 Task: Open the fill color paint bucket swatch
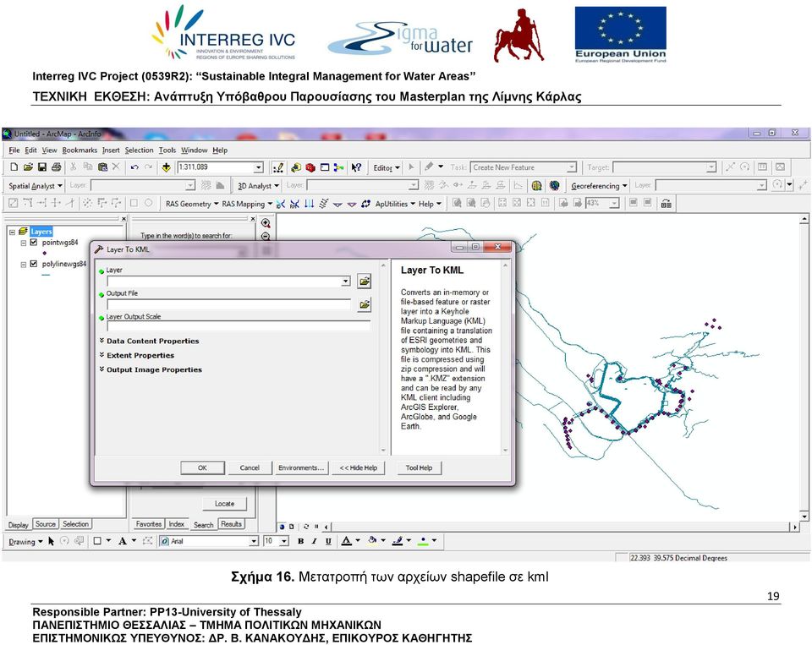click(372, 541)
